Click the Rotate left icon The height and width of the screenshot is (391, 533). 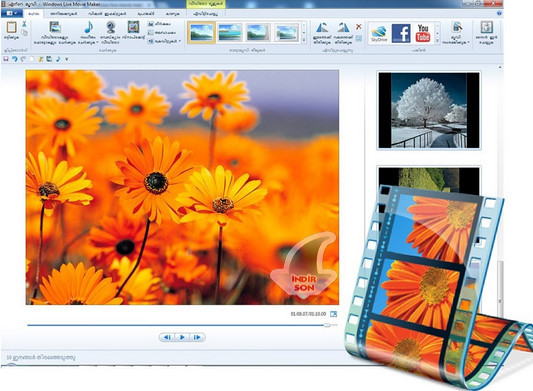[322, 28]
